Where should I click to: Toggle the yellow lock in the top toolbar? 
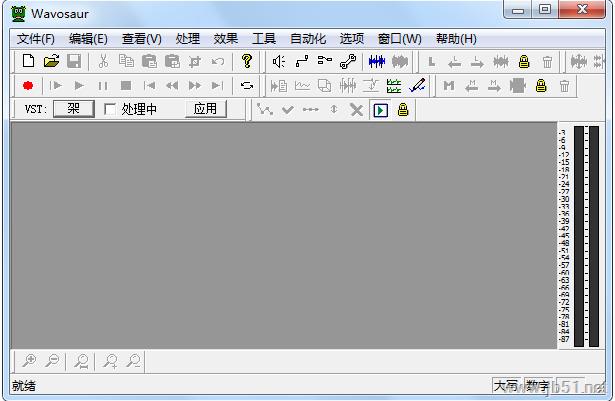(x=524, y=62)
